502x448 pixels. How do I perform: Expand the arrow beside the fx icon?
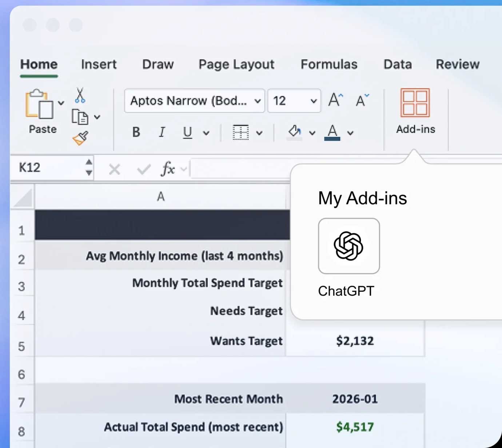(x=184, y=169)
